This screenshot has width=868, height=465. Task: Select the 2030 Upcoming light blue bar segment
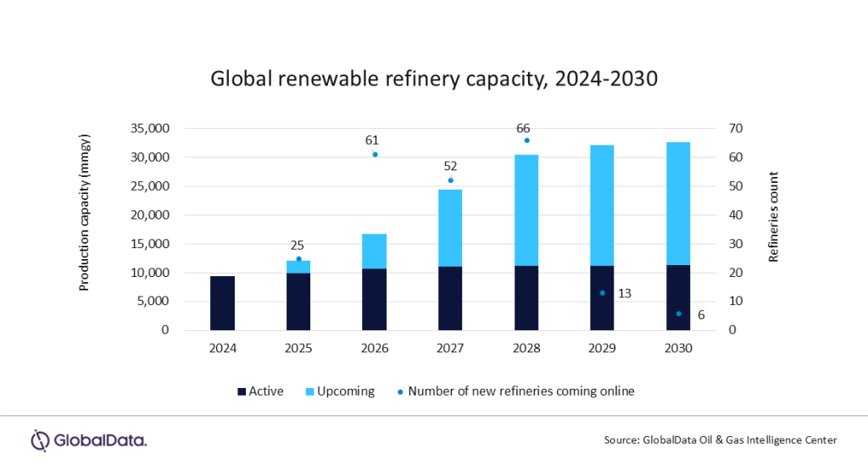(678, 203)
